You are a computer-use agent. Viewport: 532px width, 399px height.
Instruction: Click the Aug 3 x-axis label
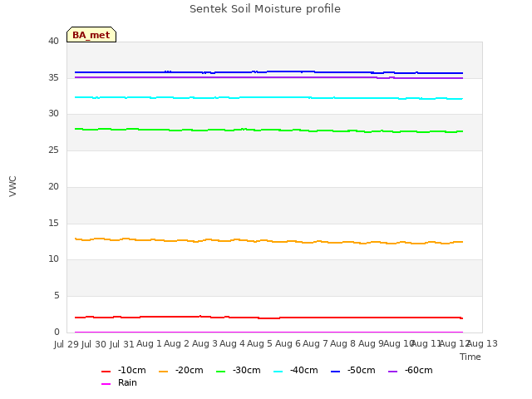(x=204, y=343)
